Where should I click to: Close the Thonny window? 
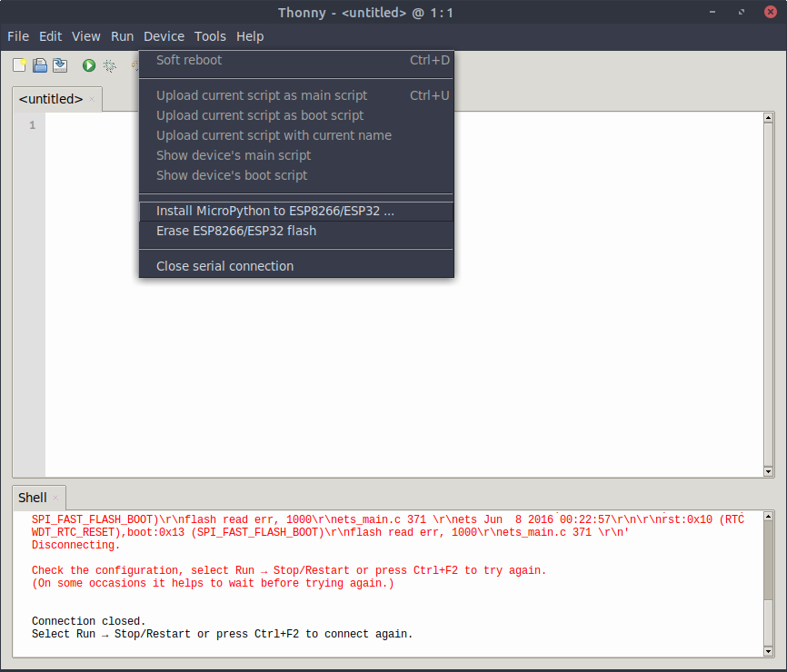(771, 12)
